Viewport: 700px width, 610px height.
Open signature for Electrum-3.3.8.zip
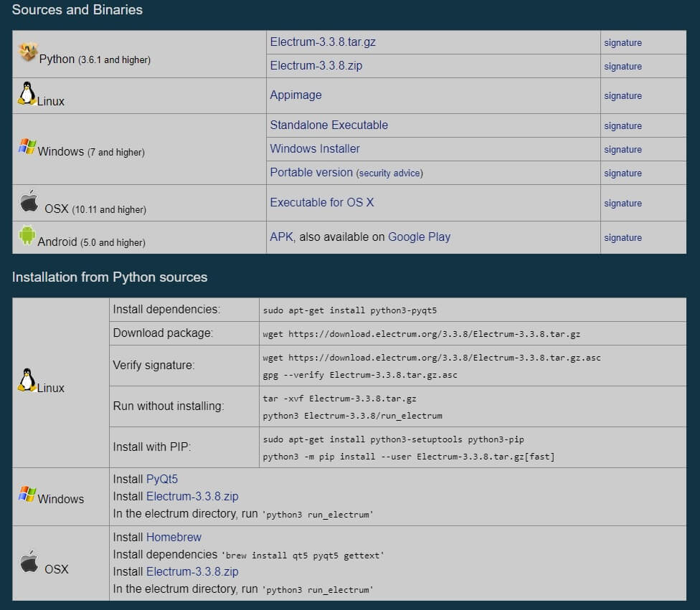point(623,67)
